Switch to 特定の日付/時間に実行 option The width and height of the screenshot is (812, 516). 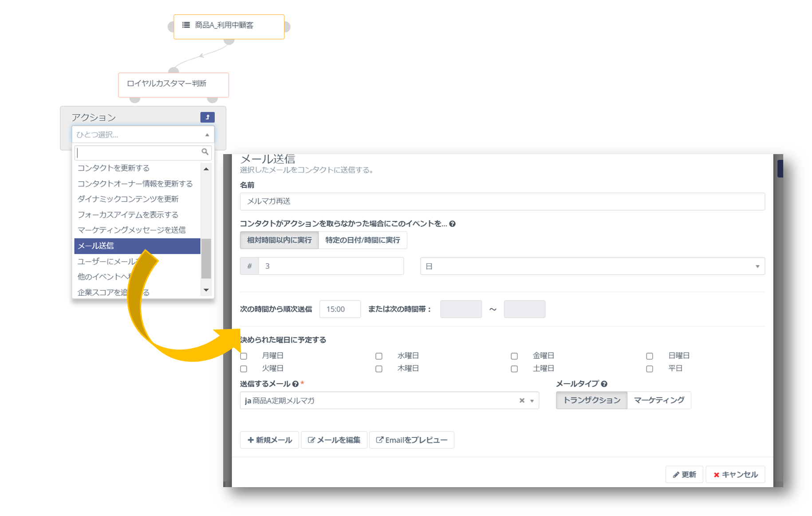click(362, 240)
